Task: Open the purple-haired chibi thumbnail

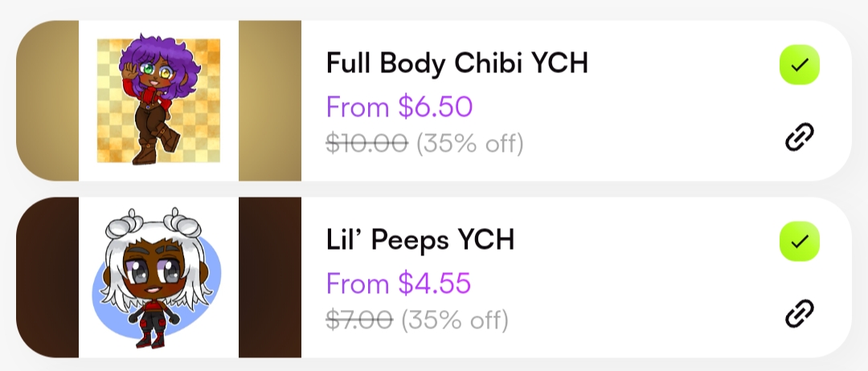Action: click(x=158, y=100)
